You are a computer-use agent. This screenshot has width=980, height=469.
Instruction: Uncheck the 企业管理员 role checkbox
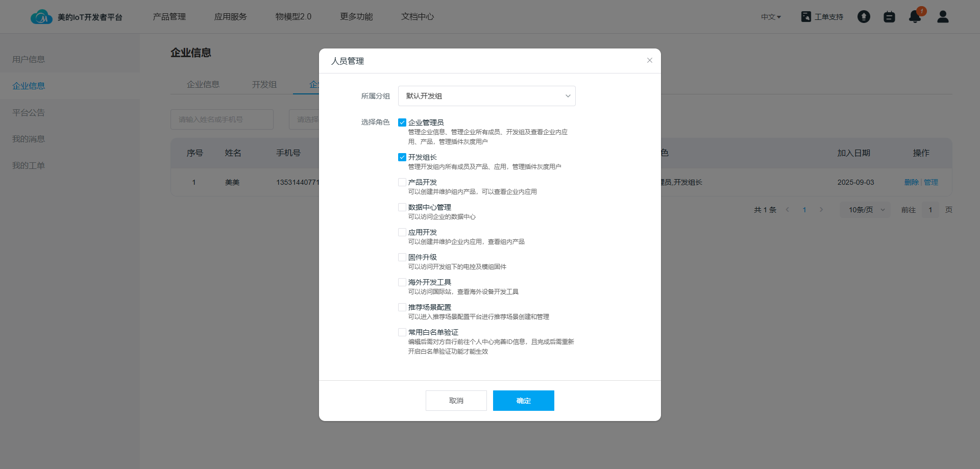point(402,122)
